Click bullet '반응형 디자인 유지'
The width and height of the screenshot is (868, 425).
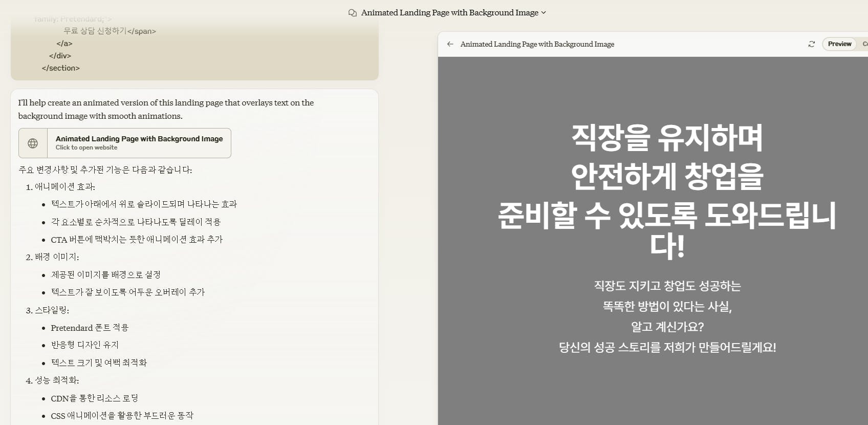(x=84, y=345)
